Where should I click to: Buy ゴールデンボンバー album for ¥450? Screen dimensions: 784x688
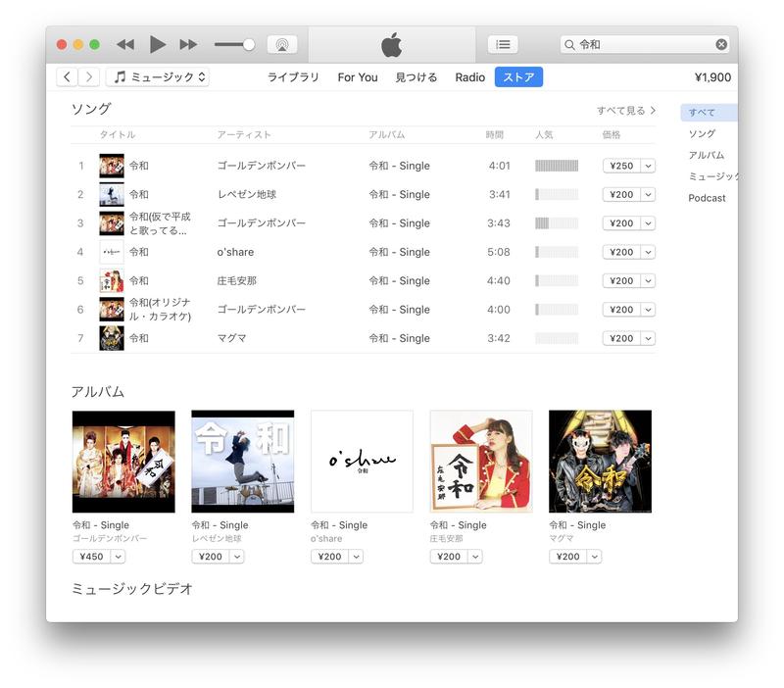point(91,557)
